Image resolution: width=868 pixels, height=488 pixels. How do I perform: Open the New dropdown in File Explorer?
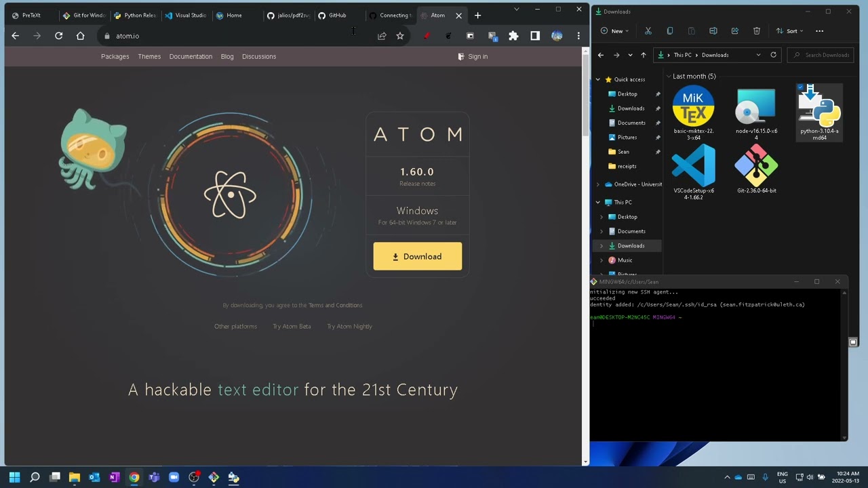(614, 30)
